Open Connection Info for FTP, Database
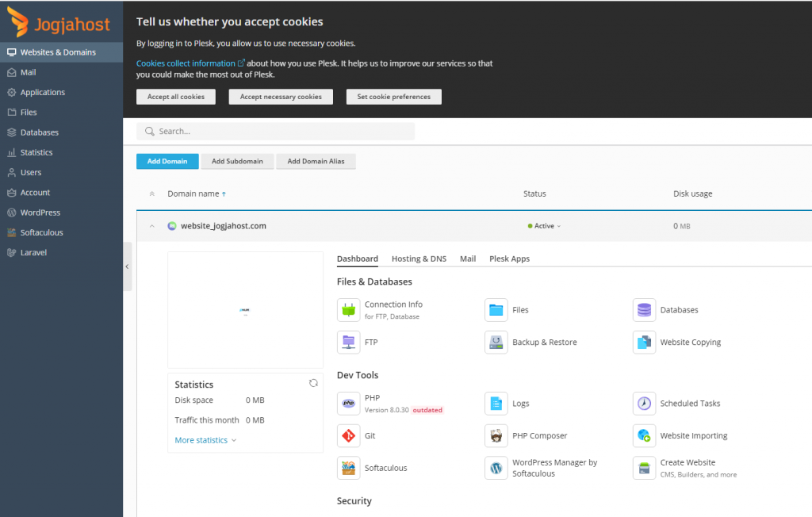812x517 pixels. (x=349, y=310)
